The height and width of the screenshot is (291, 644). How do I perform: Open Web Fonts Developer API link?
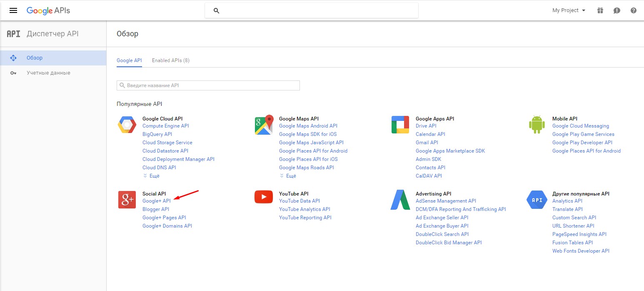(x=581, y=251)
